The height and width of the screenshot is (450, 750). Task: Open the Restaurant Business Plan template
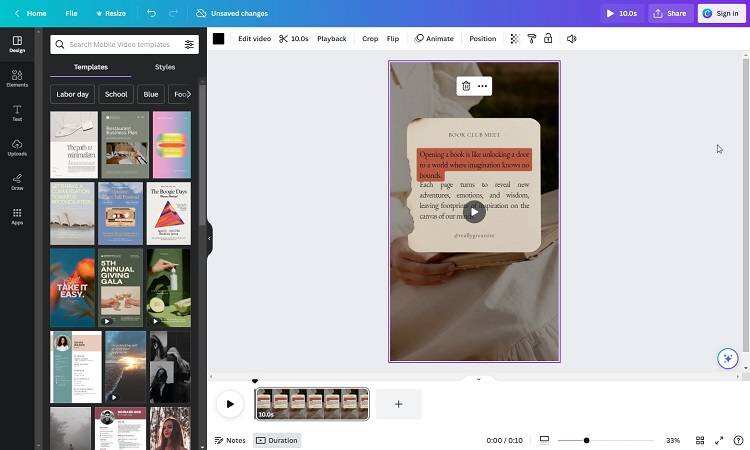pyautogui.click(x=125, y=145)
